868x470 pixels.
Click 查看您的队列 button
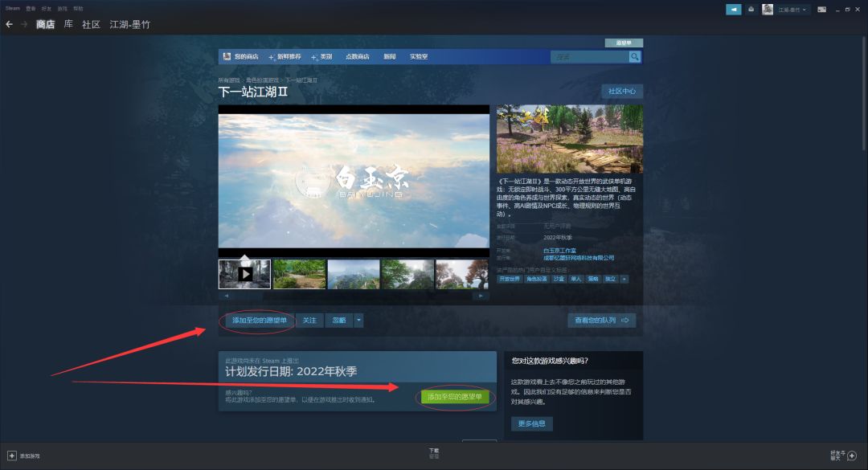tap(602, 320)
